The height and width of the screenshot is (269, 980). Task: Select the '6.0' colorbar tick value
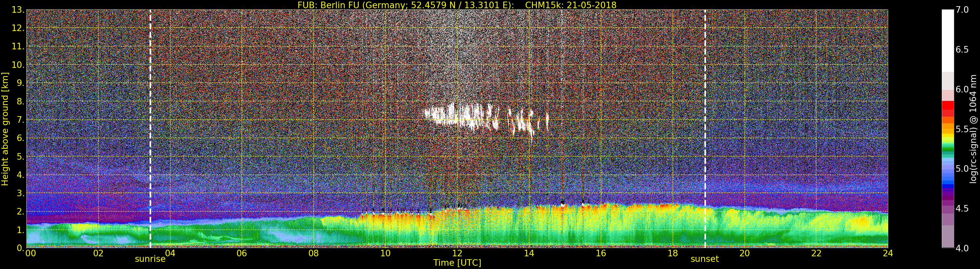(x=962, y=89)
